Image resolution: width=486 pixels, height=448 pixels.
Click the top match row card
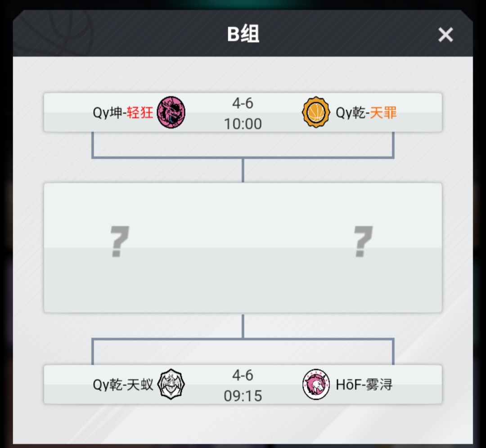[243, 112]
